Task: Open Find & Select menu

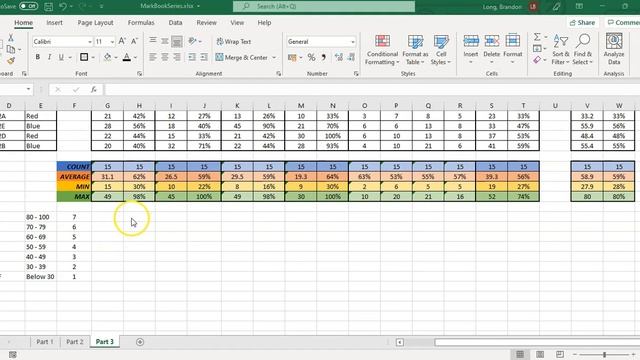Action: [x=582, y=50]
